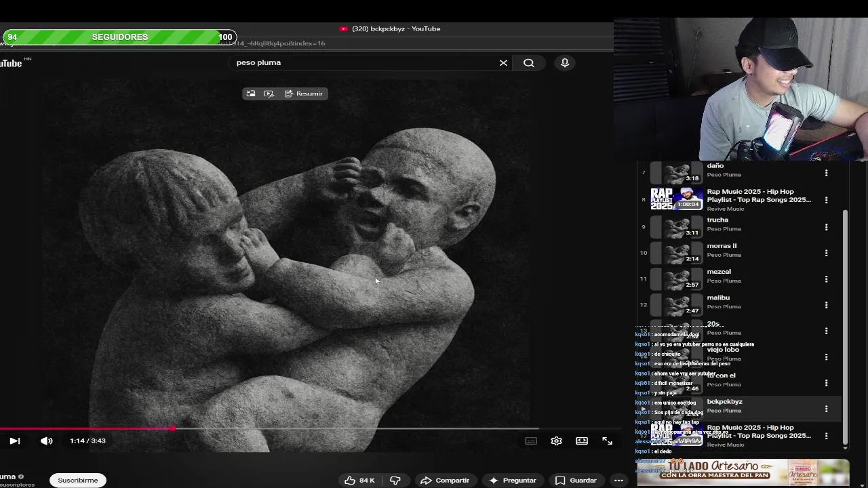Screen dimensions: 868x488
Task: Save video with Guardar button
Action: pos(576,480)
